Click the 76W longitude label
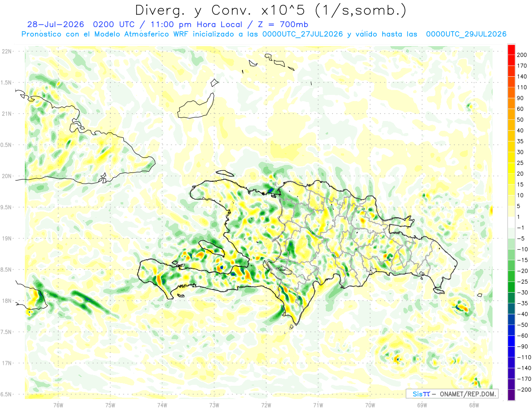 pyautogui.click(x=58, y=404)
